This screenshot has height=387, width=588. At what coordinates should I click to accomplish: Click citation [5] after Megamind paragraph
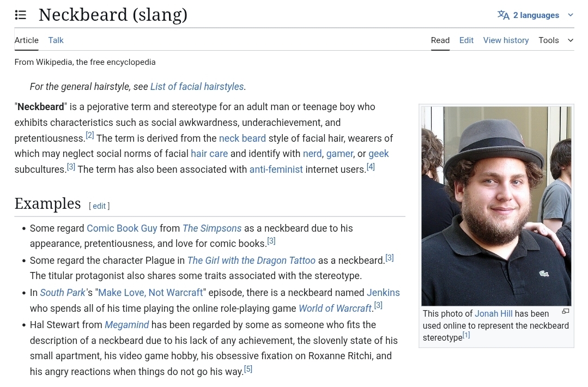click(x=248, y=369)
